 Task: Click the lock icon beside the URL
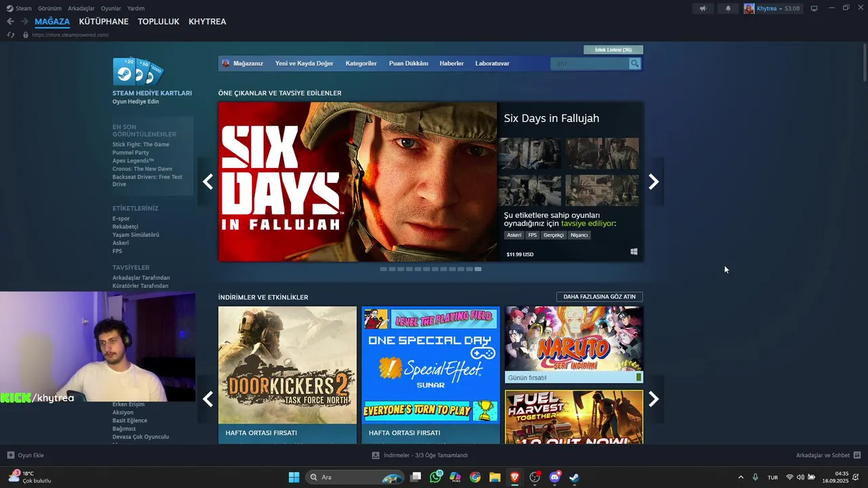click(26, 35)
